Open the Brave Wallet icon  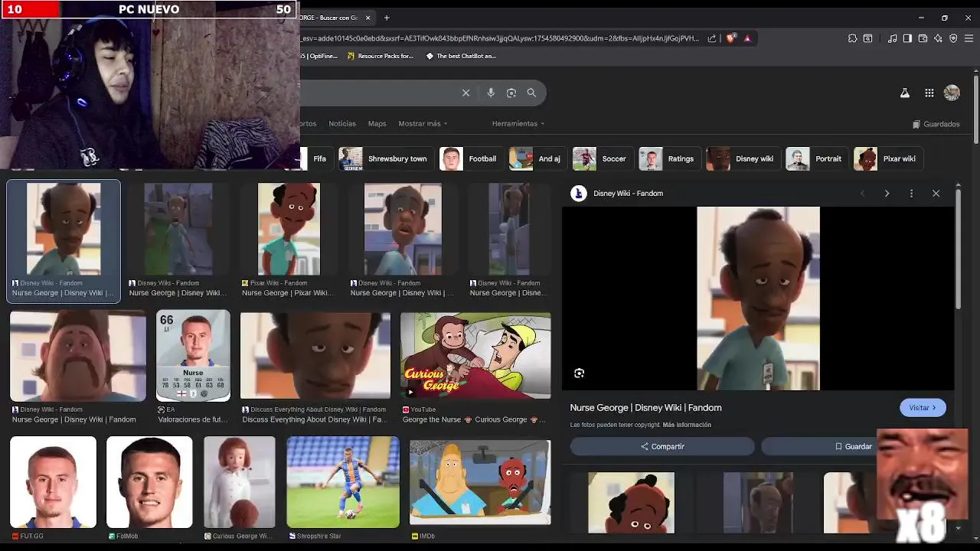[x=923, y=38]
